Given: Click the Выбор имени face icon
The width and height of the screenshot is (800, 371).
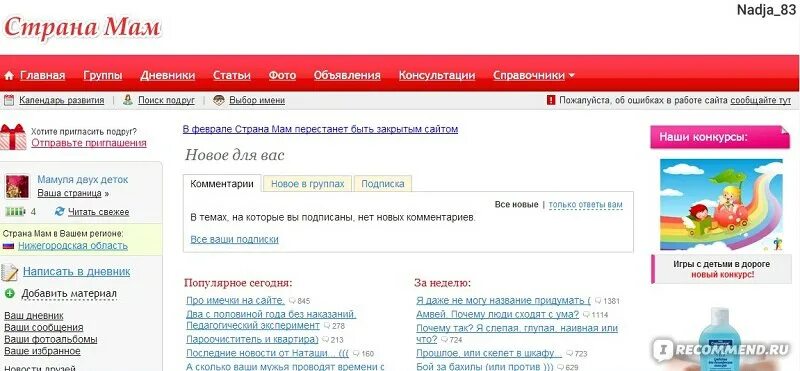Looking at the screenshot, I should 219,100.
